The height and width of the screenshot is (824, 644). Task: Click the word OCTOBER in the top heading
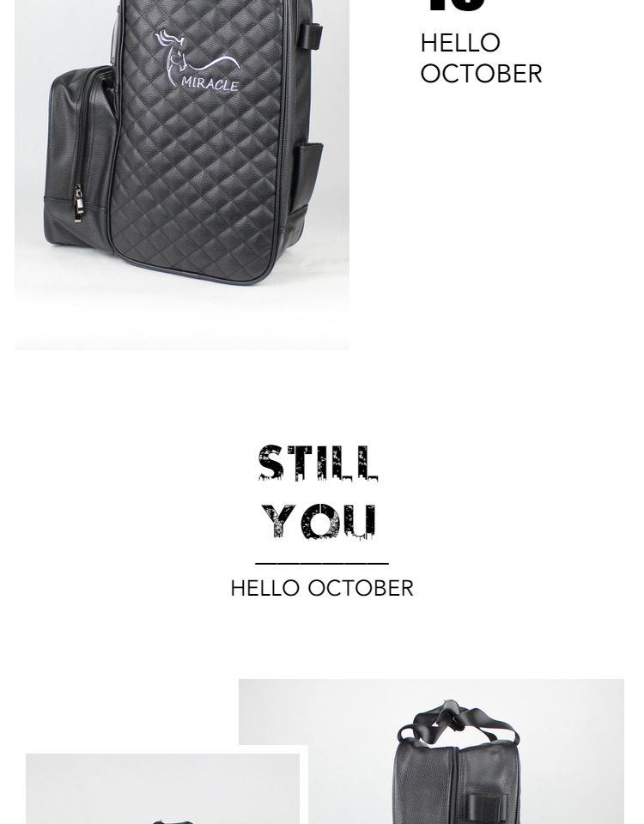(481, 74)
